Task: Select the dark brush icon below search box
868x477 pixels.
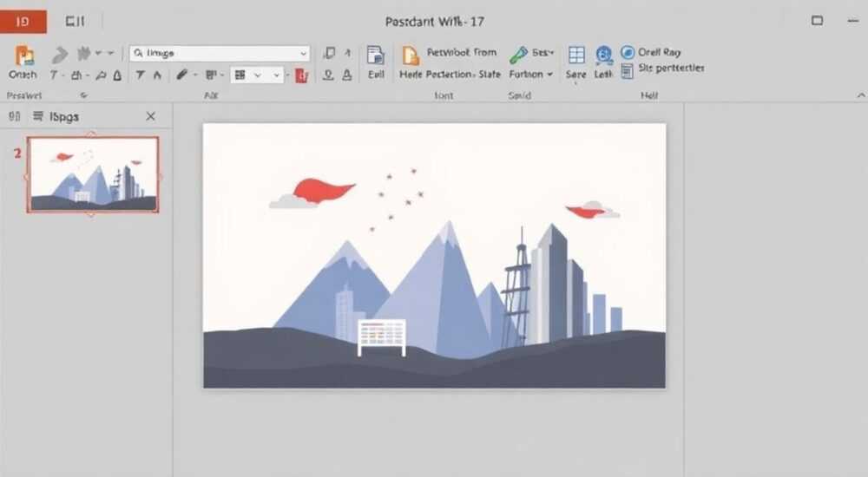Action: coord(181,74)
